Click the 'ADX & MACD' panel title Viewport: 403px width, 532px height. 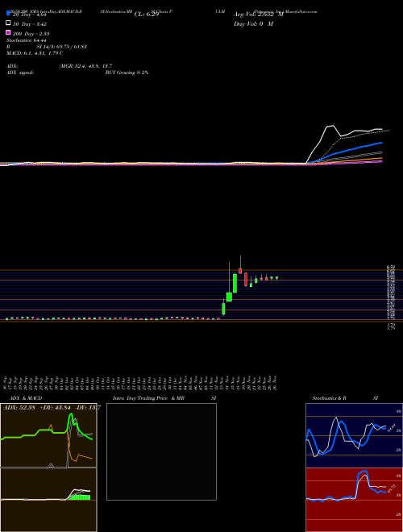(x=26, y=398)
